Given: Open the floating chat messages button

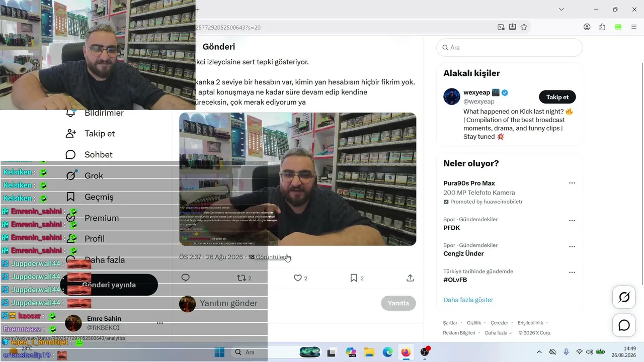Looking at the screenshot, I should [x=624, y=325].
